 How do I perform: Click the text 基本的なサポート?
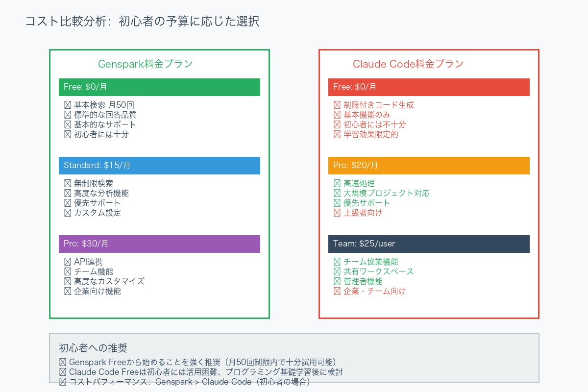tap(105, 124)
